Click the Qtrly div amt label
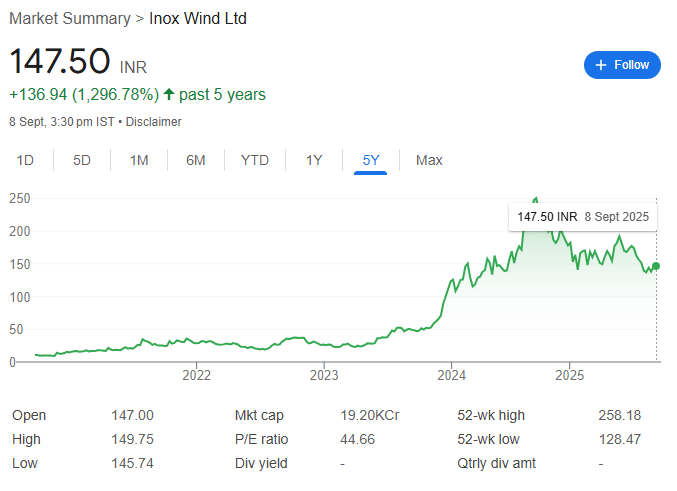The height and width of the screenshot is (491, 677). click(497, 463)
